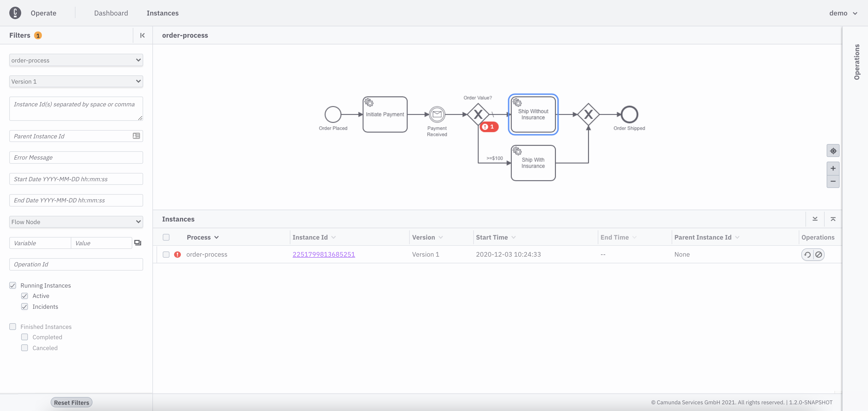The width and height of the screenshot is (868, 411).
Task: Click the Error Message input field
Action: tap(76, 157)
